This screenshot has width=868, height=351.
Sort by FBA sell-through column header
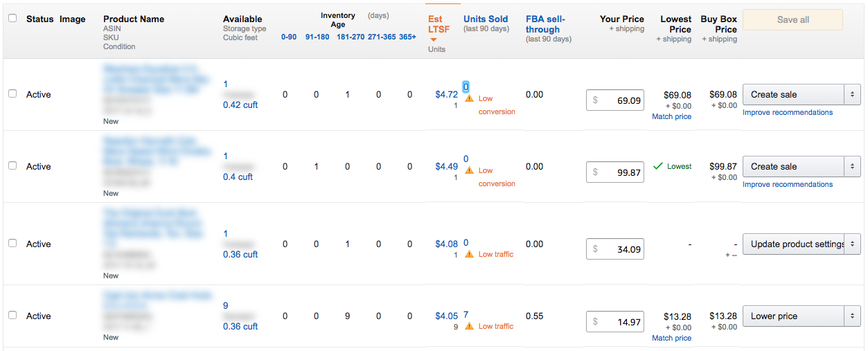coord(545,24)
